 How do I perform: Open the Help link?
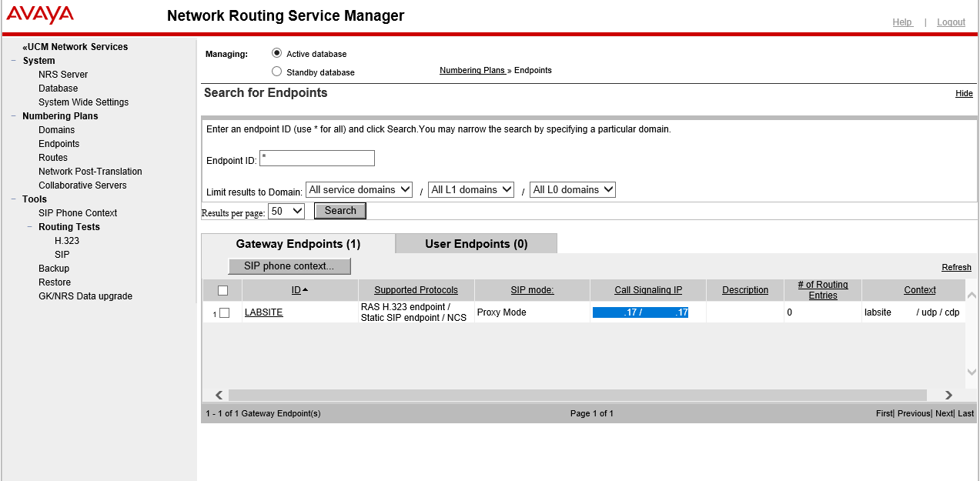[902, 22]
